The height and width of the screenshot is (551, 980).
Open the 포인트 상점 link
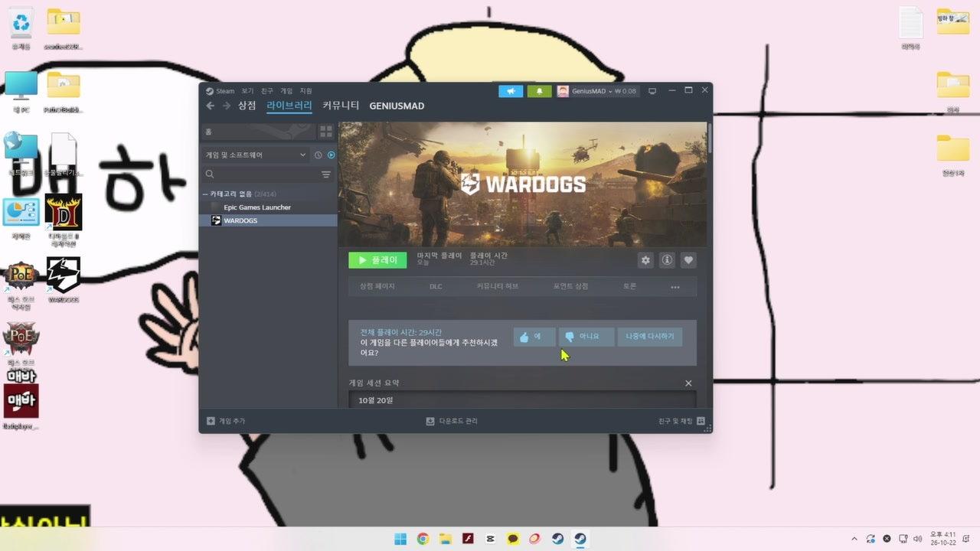point(571,287)
